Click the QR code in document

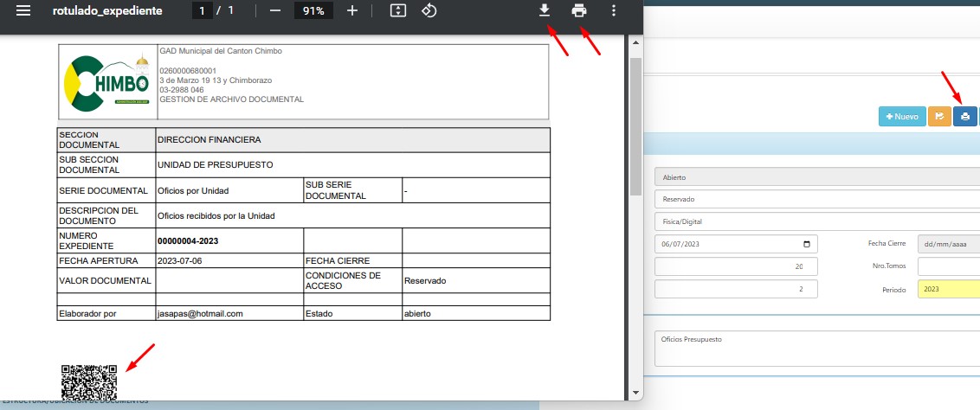pyautogui.click(x=89, y=382)
